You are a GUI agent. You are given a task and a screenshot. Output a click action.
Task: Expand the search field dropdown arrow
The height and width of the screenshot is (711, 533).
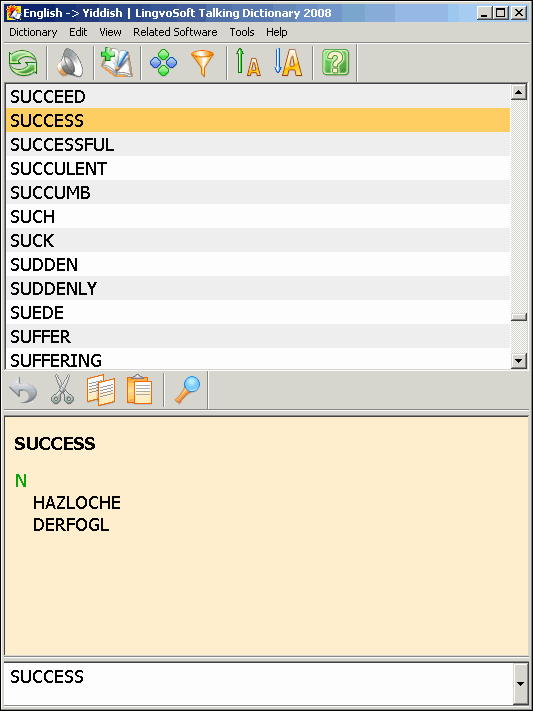coord(521,683)
